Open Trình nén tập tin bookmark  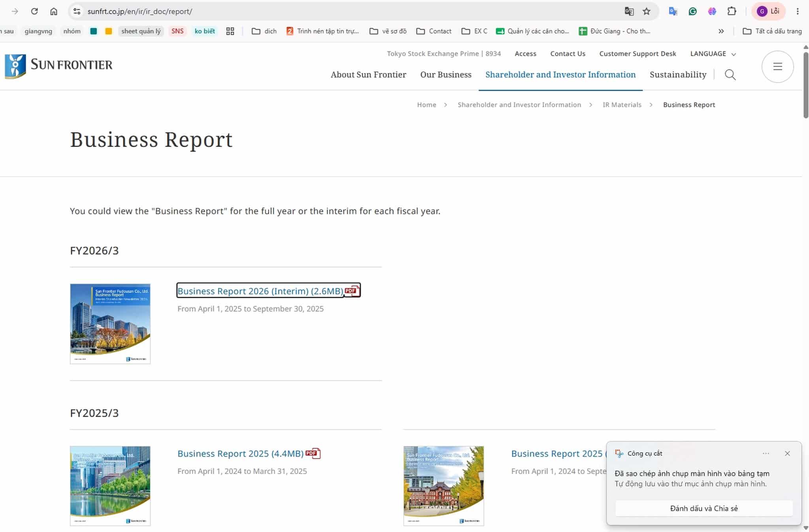click(x=323, y=31)
